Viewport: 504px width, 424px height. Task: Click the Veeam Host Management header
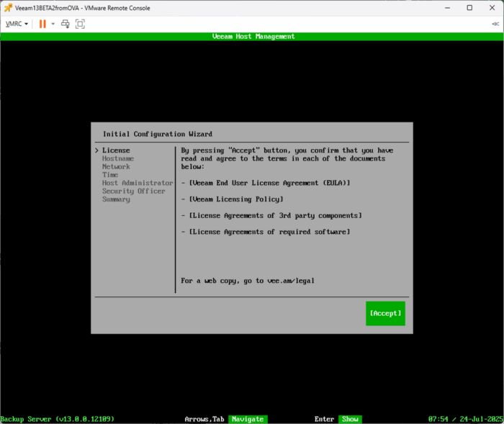253,36
